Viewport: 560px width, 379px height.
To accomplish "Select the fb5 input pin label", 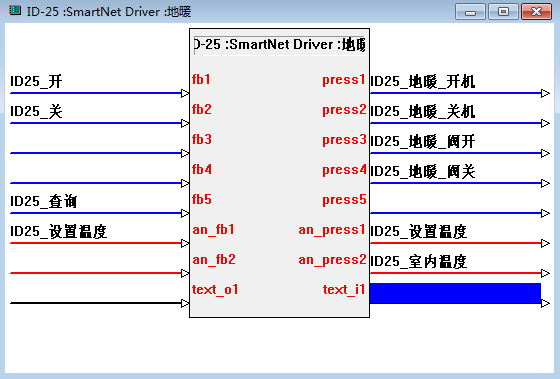I will pyautogui.click(x=202, y=199).
